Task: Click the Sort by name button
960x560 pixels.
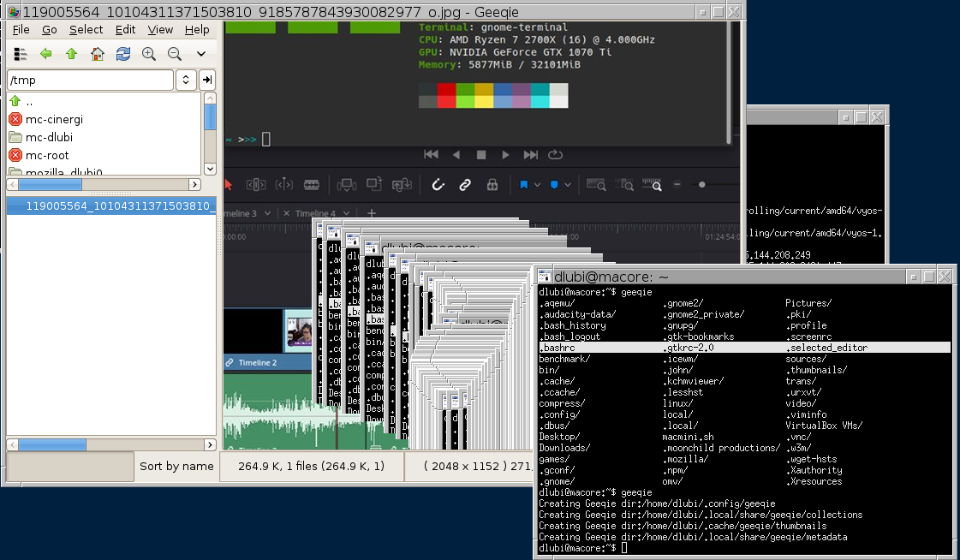Action: pos(176,465)
